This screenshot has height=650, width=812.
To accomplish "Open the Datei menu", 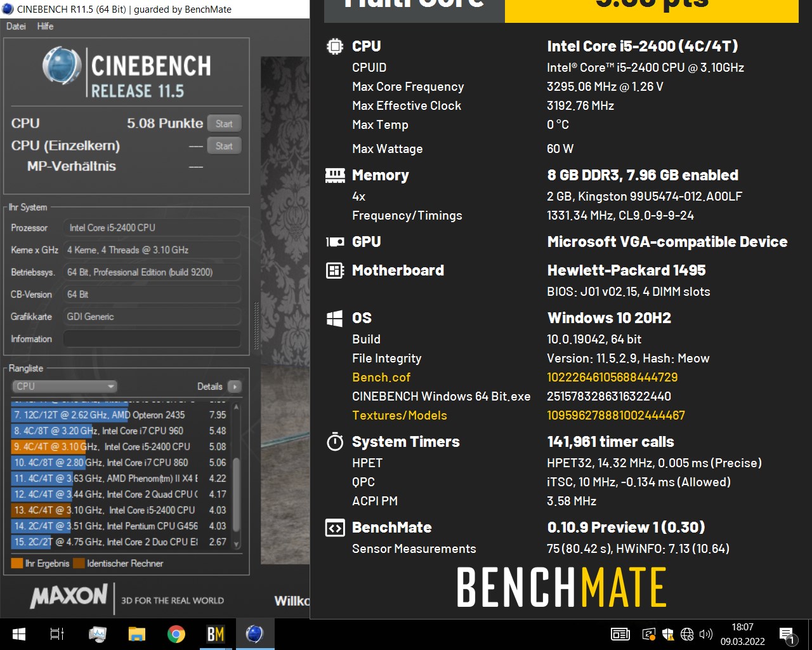I will pos(16,26).
